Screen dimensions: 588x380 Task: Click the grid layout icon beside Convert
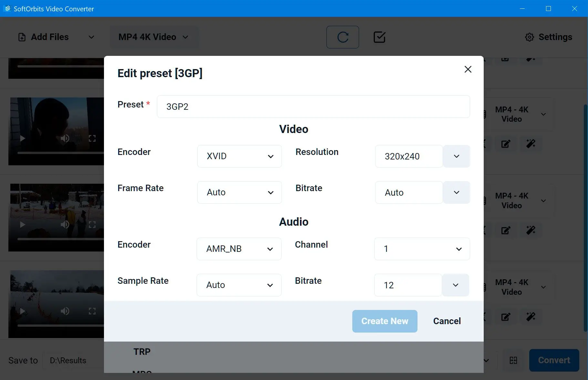point(513,360)
